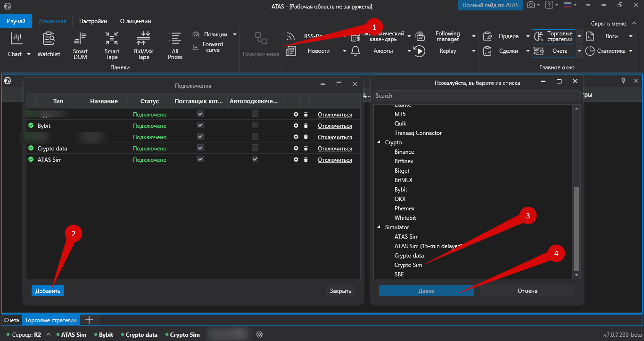Switch to the bottom Счета tab
The image size is (644, 341).
(x=12, y=320)
